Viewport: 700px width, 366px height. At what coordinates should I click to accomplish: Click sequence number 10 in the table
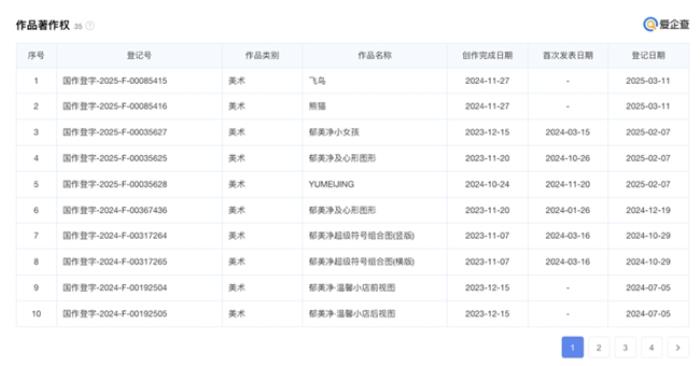point(36,313)
